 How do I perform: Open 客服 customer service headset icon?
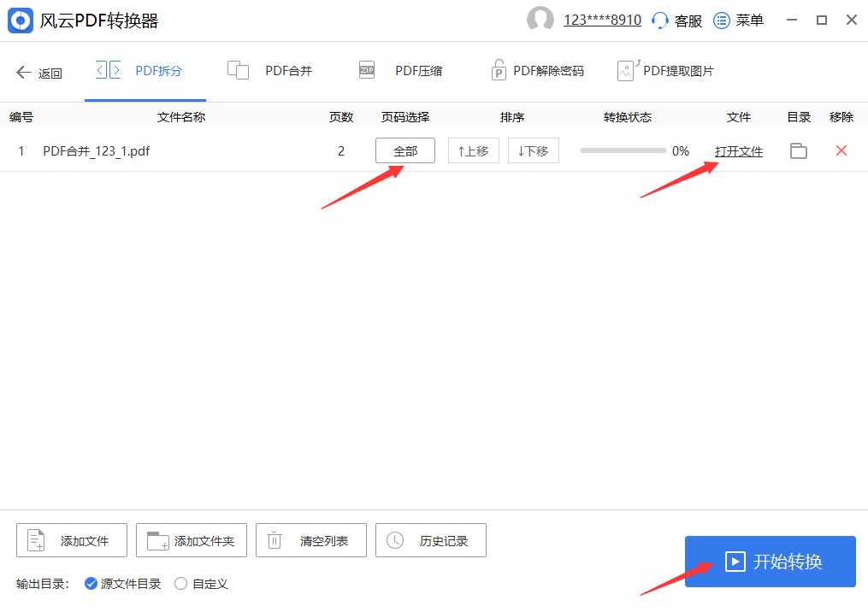coord(659,21)
